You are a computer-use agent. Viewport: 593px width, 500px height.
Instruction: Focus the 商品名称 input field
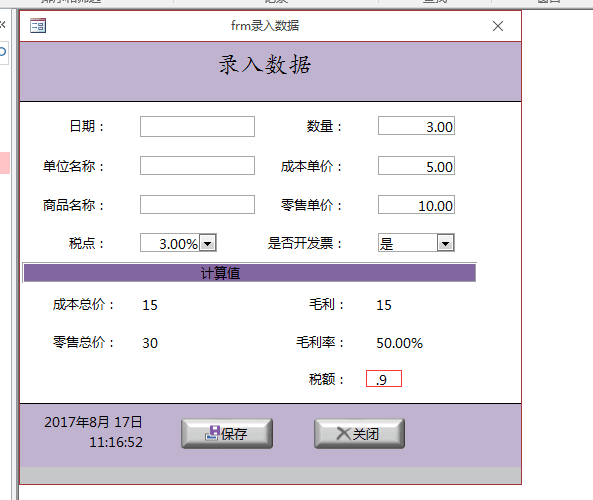tap(197, 205)
